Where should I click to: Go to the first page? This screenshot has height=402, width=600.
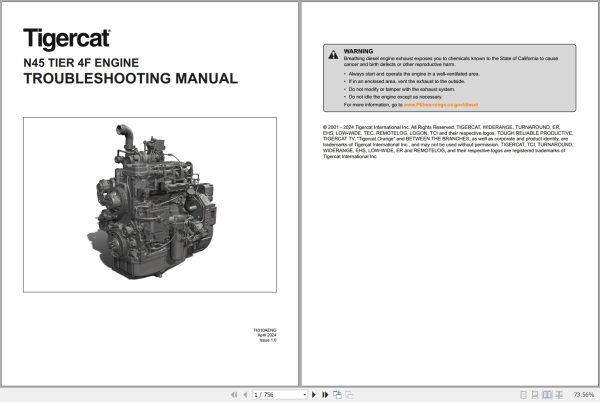coord(234,394)
